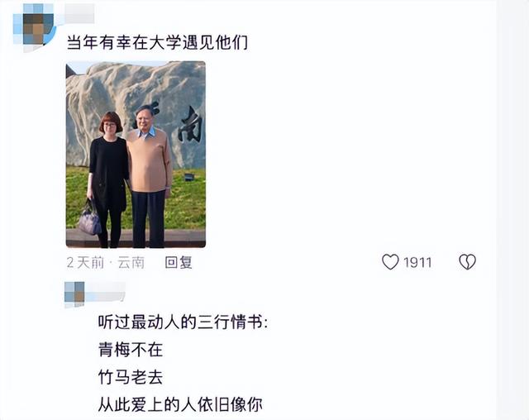Screen dimensions: 529x420
Task: Click the top commenter's blurred username
Action: click(x=79, y=13)
